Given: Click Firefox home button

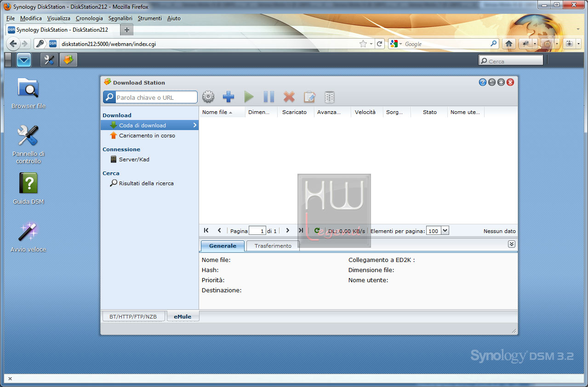Looking at the screenshot, I should pos(509,44).
